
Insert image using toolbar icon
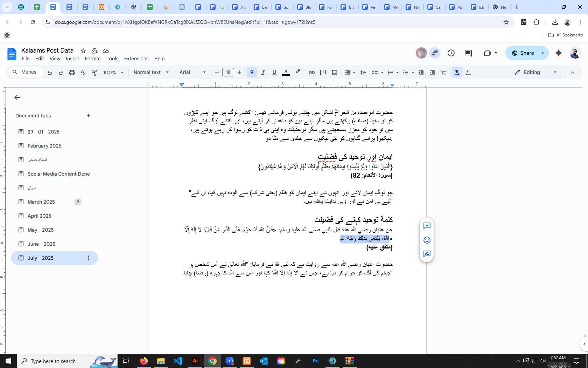coord(335,73)
